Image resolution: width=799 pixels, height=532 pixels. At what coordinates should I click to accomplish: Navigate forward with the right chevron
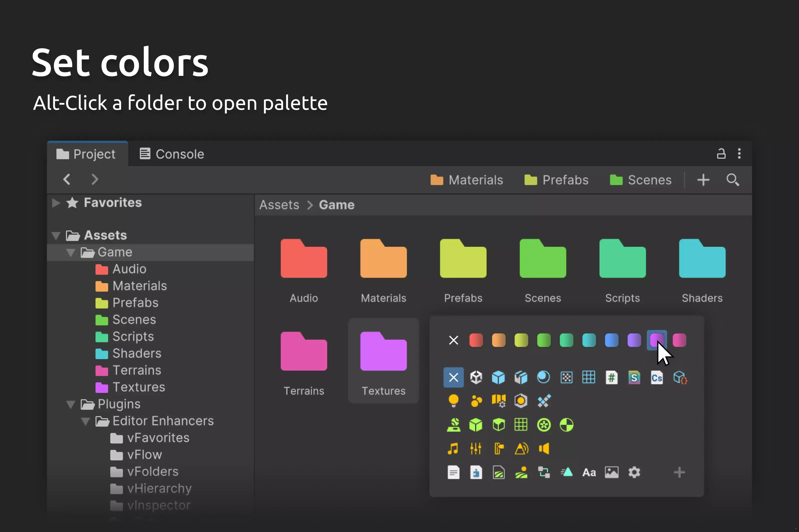coord(95,179)
